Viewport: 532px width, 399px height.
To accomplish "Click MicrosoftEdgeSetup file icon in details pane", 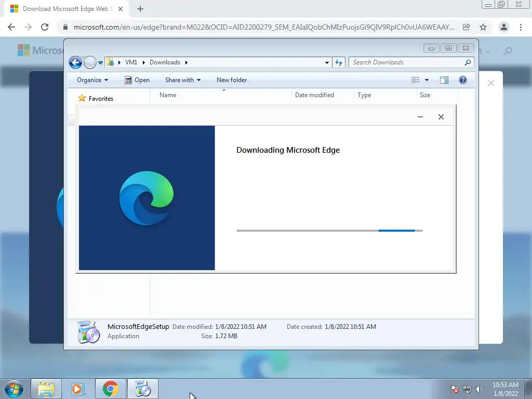I will coord(88,332).
